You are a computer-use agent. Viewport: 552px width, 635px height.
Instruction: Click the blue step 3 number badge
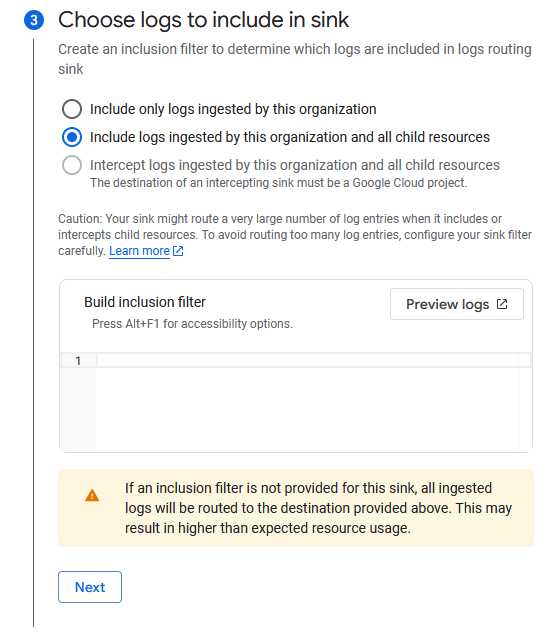(x=34, y=20)
